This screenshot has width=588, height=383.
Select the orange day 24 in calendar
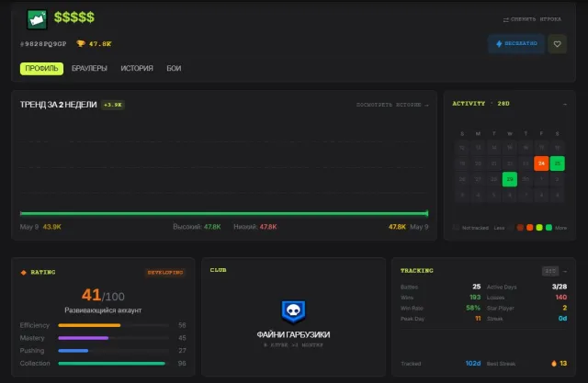click(x=541, y=163)
